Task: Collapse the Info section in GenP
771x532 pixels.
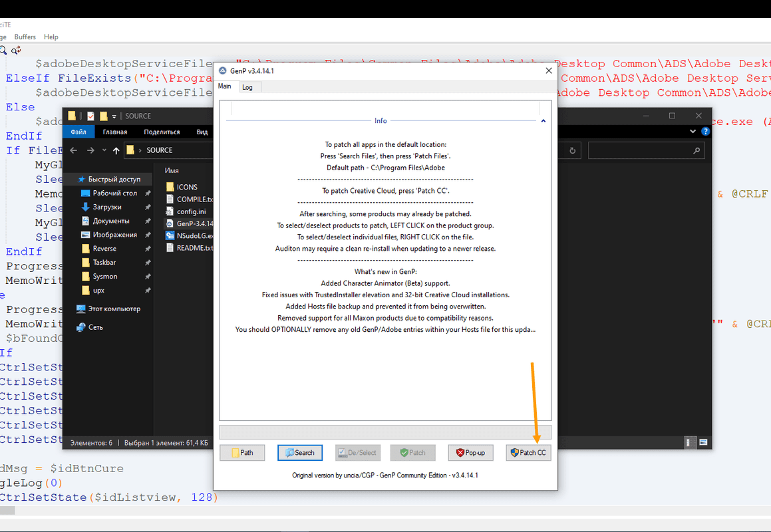Action: tap(543, 121)
